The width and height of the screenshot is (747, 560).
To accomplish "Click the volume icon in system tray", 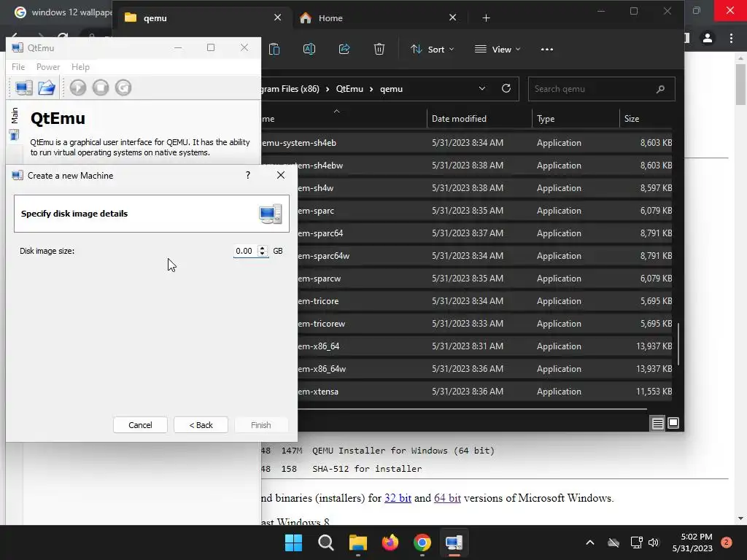I will pyautogui.click(x=654, y=542).
